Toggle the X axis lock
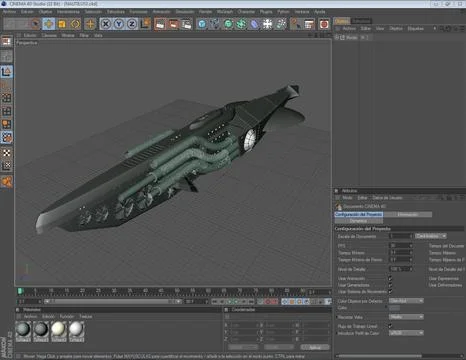The image size is (466, 360). coord(106,24)
